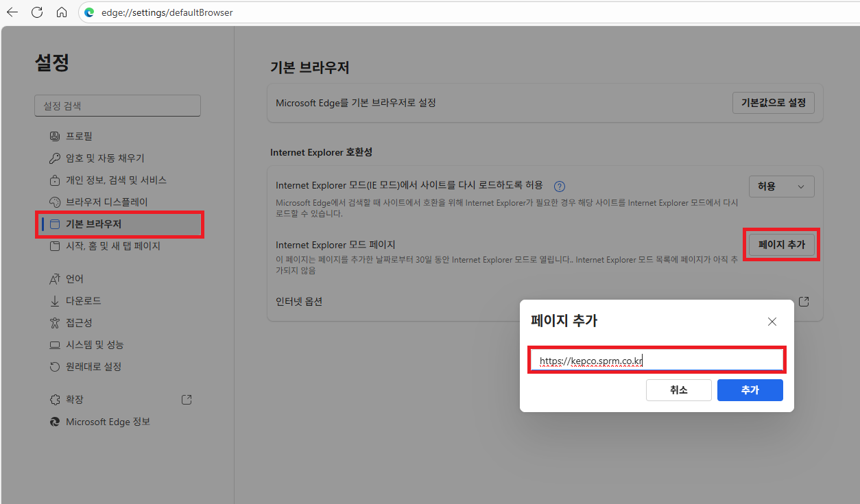
Task: Open the 프로필 settings section
Action: (79, 136)
